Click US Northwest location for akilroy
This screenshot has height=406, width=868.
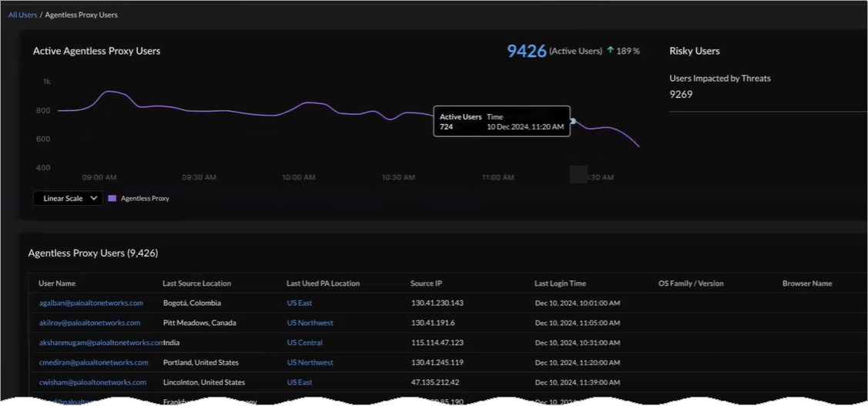pos(310,323)
